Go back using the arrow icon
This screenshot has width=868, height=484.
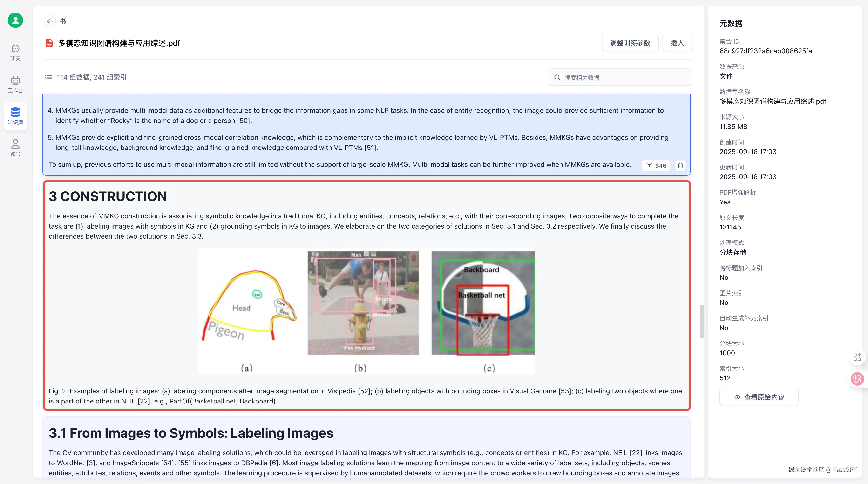pyautogui.click(x=50, y=21)
